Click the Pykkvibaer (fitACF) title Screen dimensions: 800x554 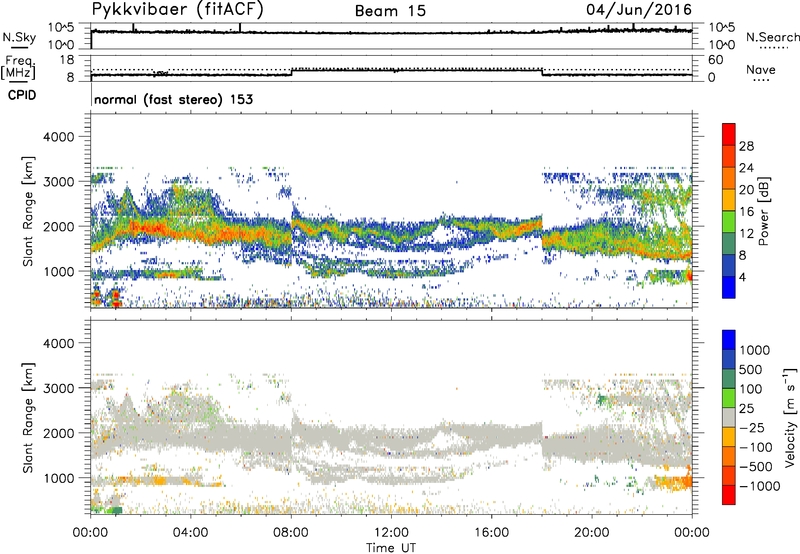[x=177, y=10]
